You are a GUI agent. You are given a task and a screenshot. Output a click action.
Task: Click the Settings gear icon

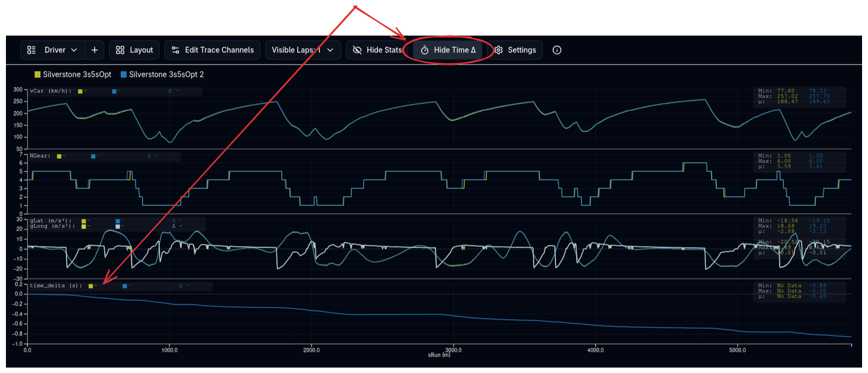pyautogui.click(x=499, y=50)
